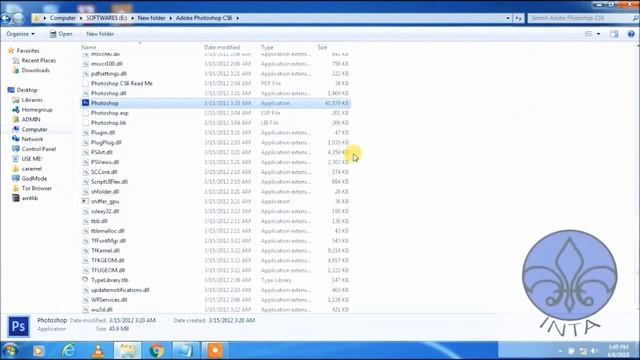
Task: Open the change view options dropdown
Action: (598, 34)
